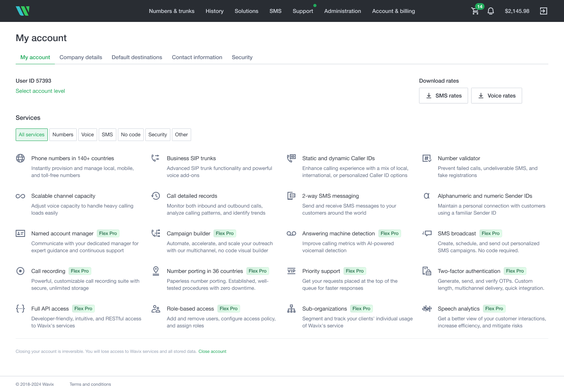Image resolution: width=564 pixels, height=392 pixels.
Task: Click the Number porting pin icon
Action: [x=156, y=271]
